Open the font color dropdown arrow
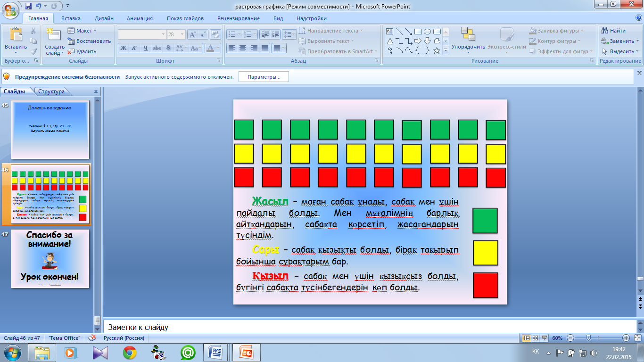This screenshot has width=644, height=362. point(218,48)
